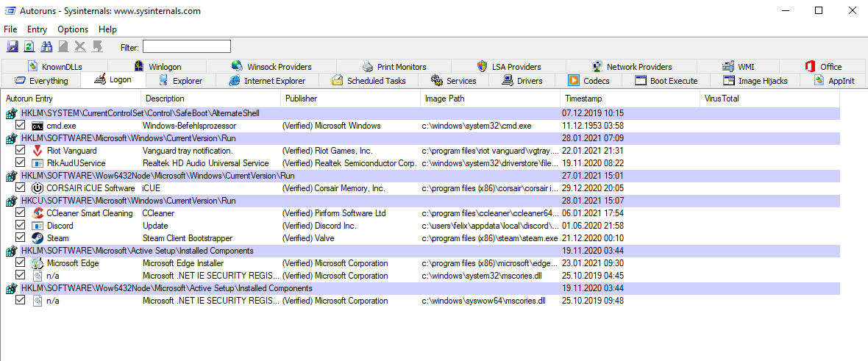Switch to the Everything tab
This screenshot has width=868, height=361.
point(41,81)
